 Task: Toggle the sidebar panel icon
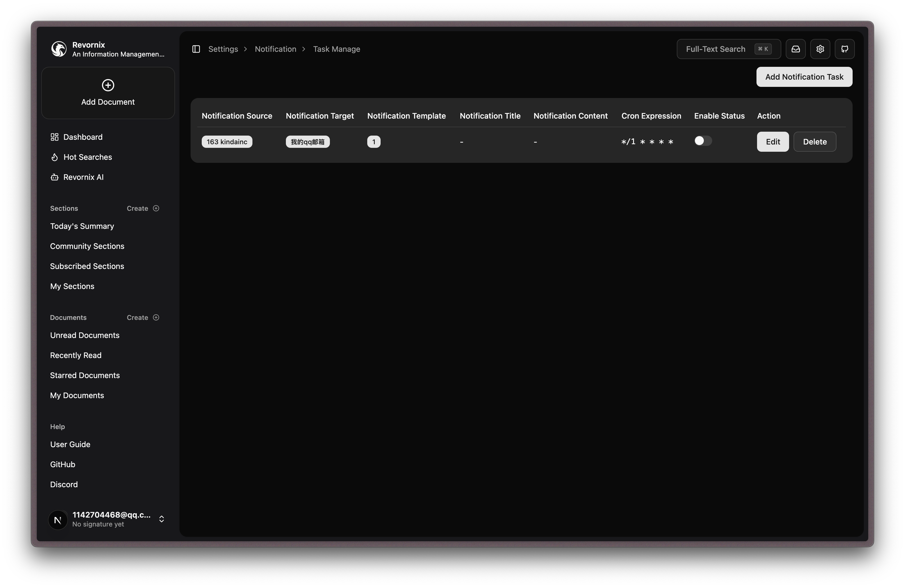pos(196,49)
